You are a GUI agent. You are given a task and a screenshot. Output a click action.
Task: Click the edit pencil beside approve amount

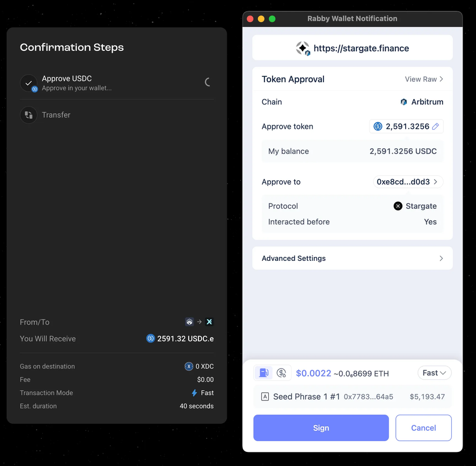click(435, 126)
